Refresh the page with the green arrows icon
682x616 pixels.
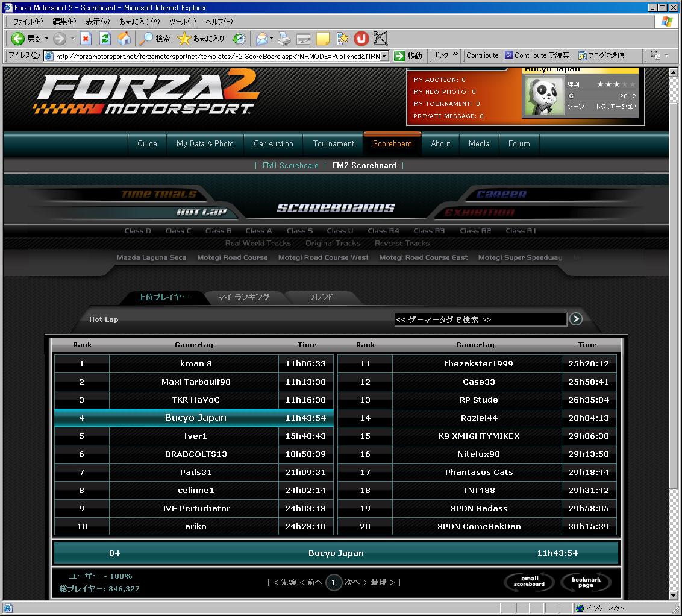click(105, 39)
